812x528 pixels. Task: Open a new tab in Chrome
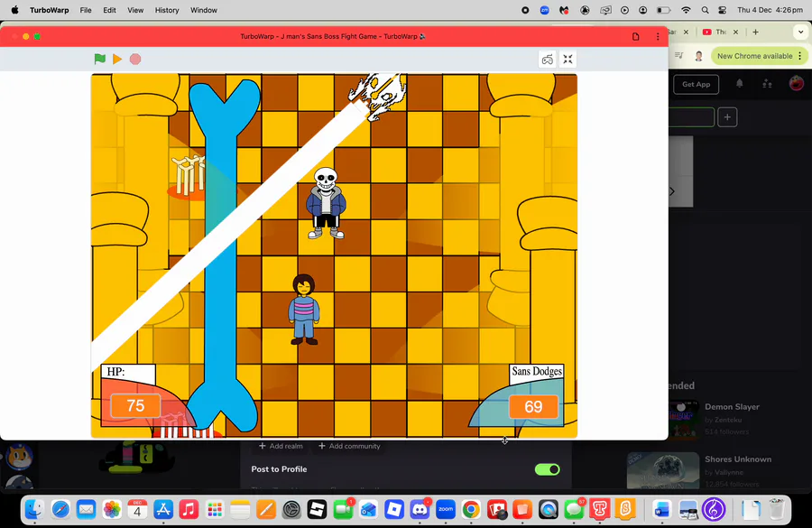[755, 32]
